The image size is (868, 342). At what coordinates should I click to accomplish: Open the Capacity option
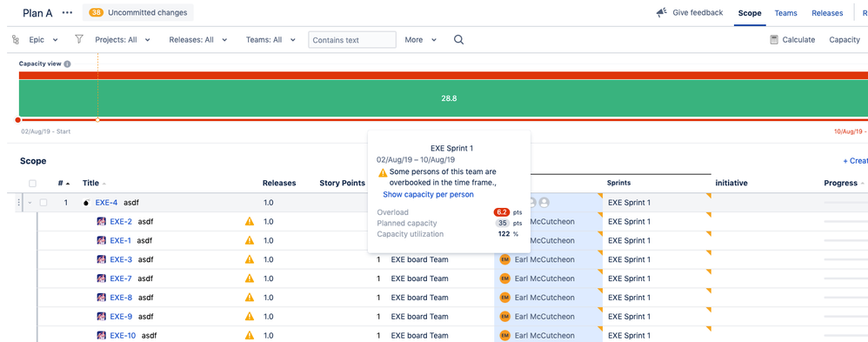point(845,40)
